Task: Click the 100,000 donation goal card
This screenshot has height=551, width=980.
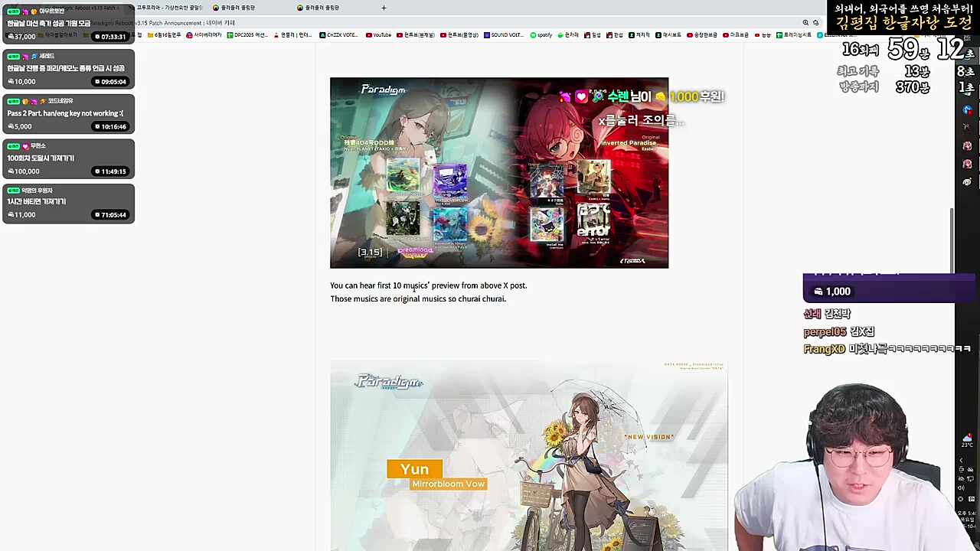Action: click(x=68, y=159)
